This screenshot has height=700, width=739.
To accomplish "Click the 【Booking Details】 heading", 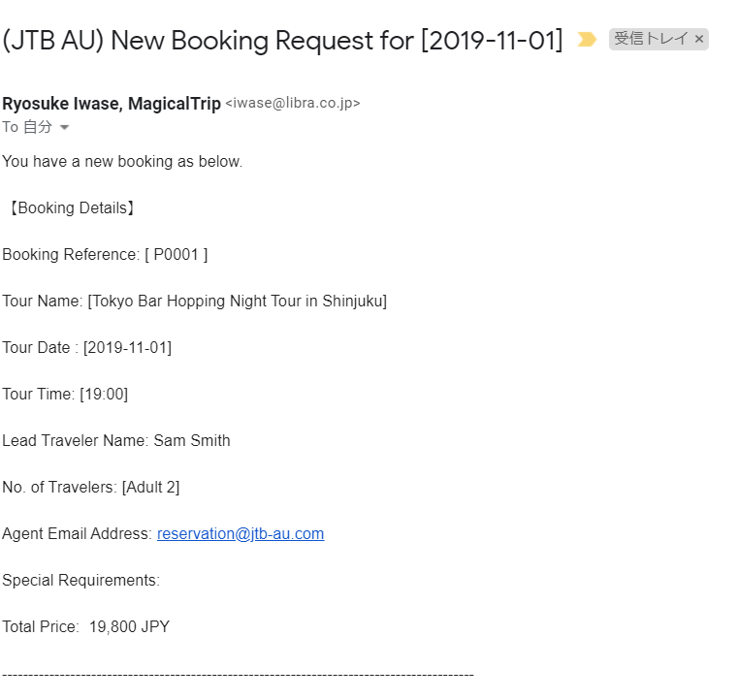I will [x=70, y=208].
